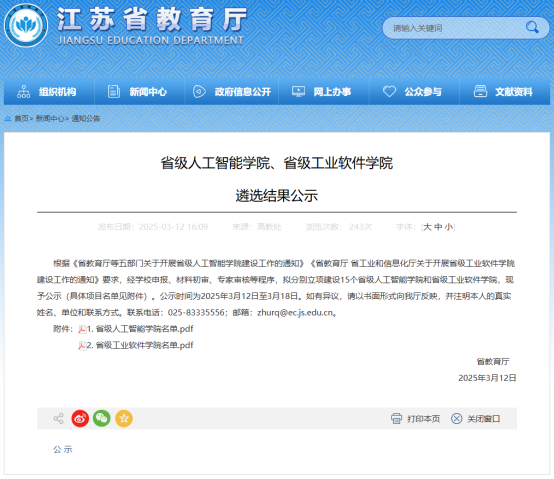Set font size to large (大)

pyautogui.click(x=427, y=227)
